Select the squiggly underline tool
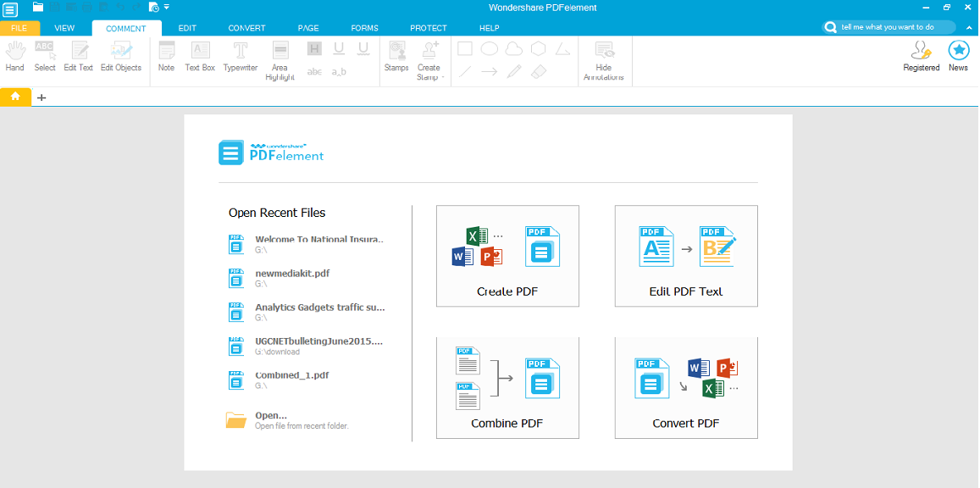This screenshot has width=980, height=488. 363,49
